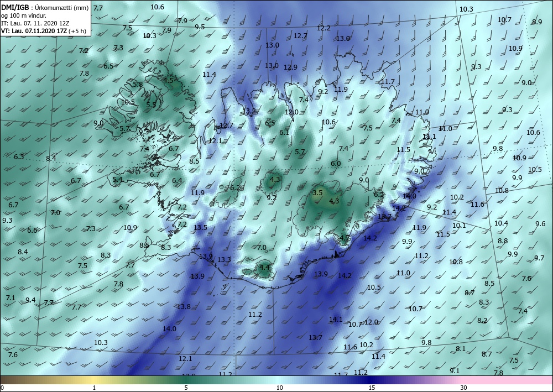Click the map value 12.2
This screenshot has width=553, height=392.
tap(324, 28)
